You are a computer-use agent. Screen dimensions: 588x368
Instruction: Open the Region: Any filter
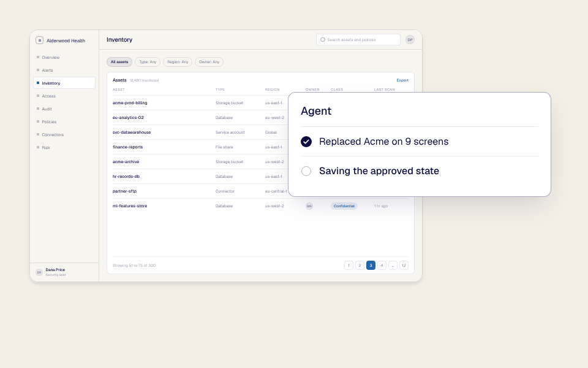178,62
